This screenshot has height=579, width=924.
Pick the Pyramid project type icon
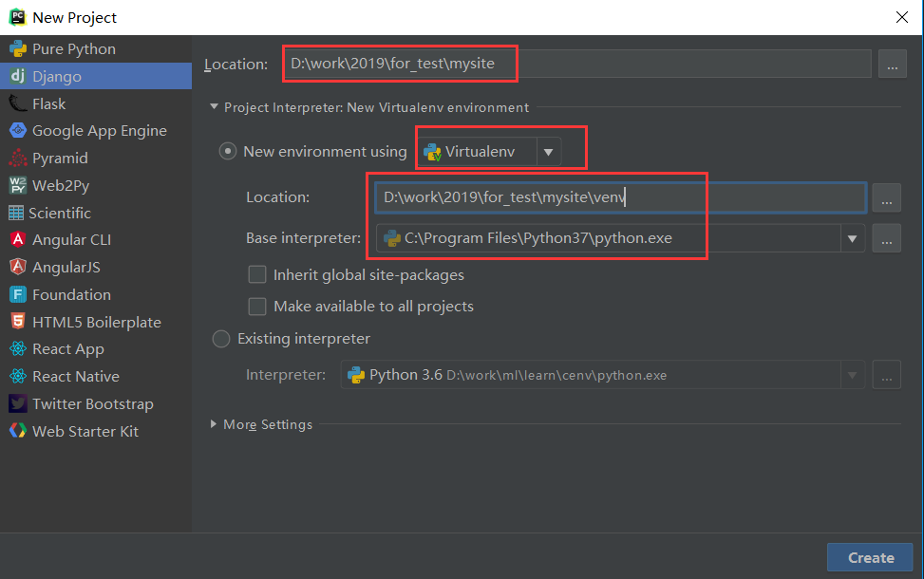(x=17, y=159)
